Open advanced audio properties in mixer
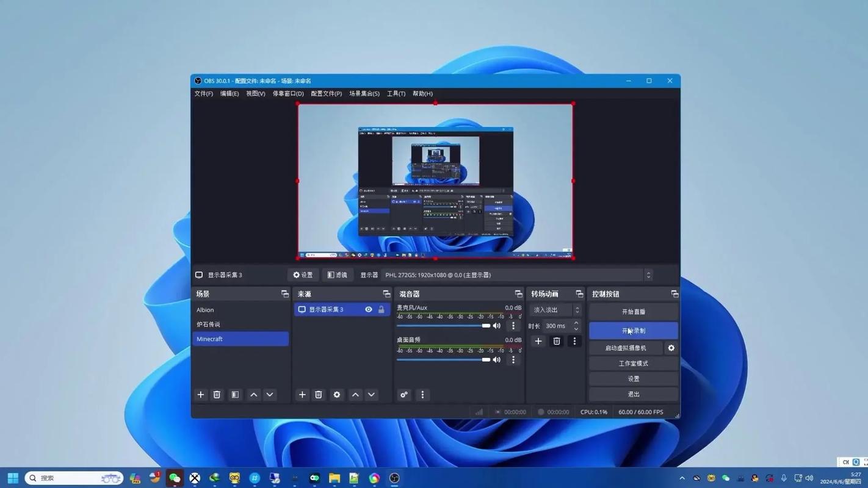The width and height of the screenshot is (868, 488). [x=403, y=395]
